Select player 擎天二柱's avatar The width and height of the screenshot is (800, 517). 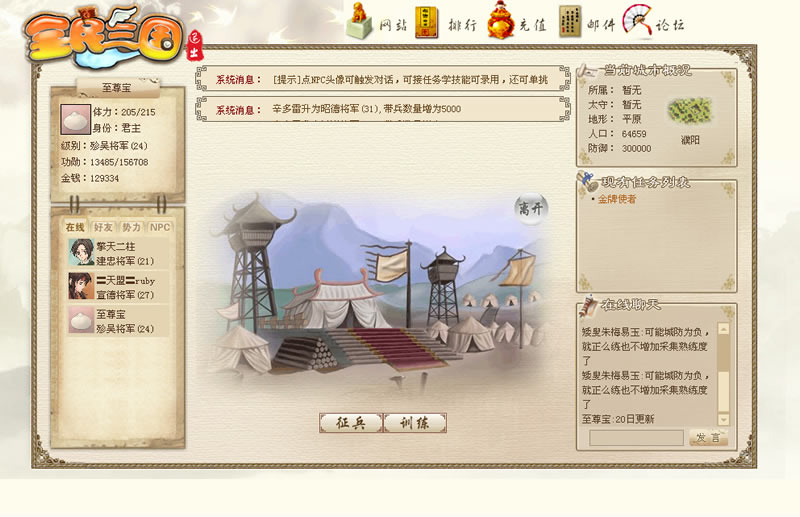82,252
